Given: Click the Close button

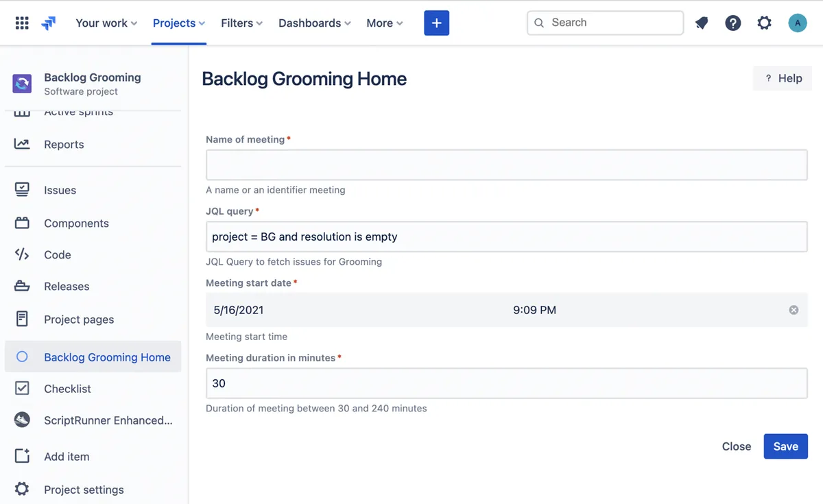Looking at the screenshot, I should pos(737,446).
